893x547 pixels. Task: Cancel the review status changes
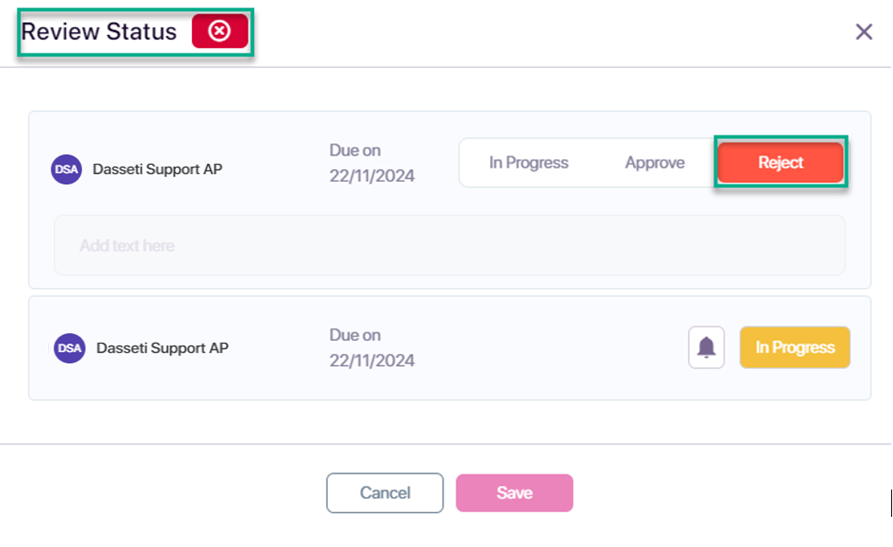385,493
